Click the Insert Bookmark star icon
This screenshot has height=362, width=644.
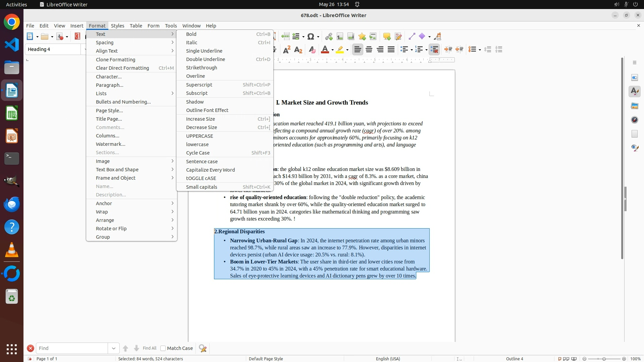pyautogui.click(x=362, y=37)
